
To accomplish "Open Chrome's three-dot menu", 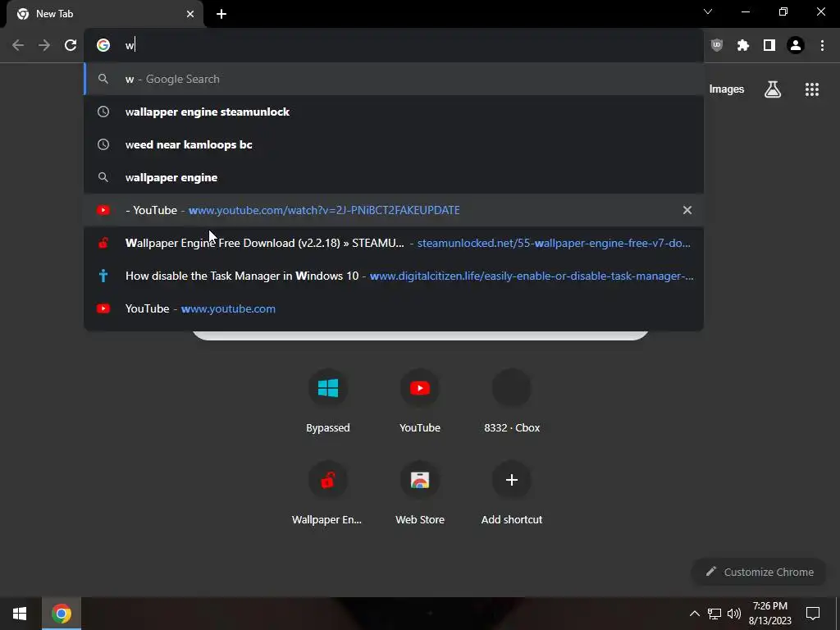I will (822, 45).
